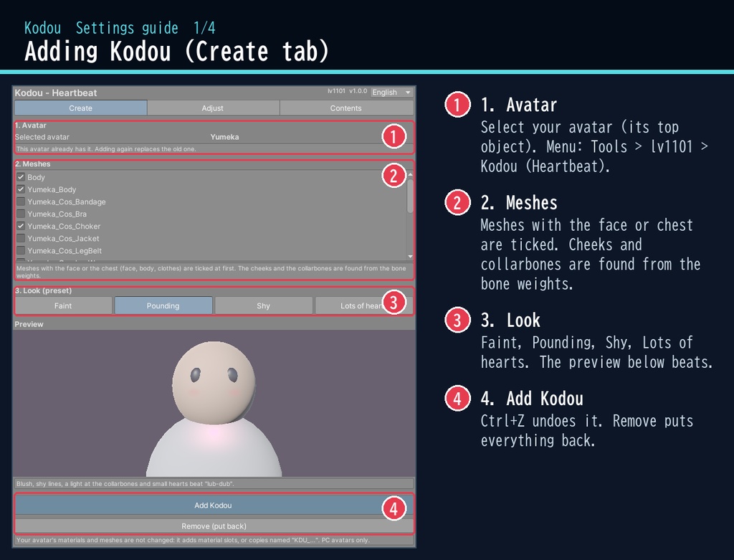Open the English language dropdown
Screen dimensions: 734x560
click(x=391, y=92)
